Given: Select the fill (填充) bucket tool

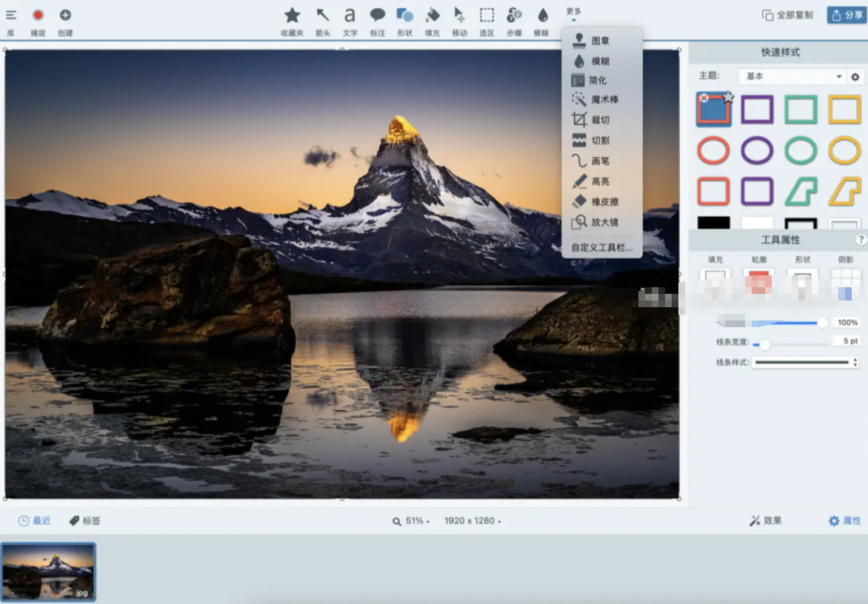Looking at the screenshot, I should pos(433,22).
